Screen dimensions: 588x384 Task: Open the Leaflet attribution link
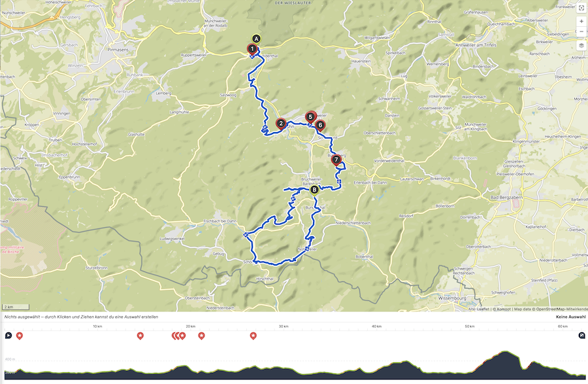(482, 309)
